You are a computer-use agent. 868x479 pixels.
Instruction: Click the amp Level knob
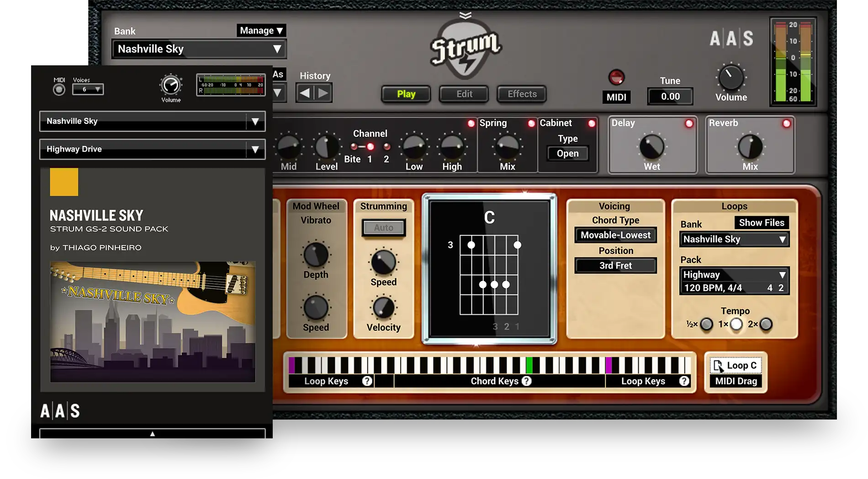(326, 147)
